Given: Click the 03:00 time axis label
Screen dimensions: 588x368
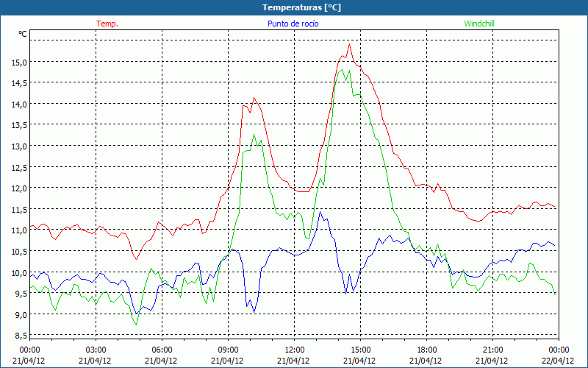Looking at the screenshot, I should point(96,350).
